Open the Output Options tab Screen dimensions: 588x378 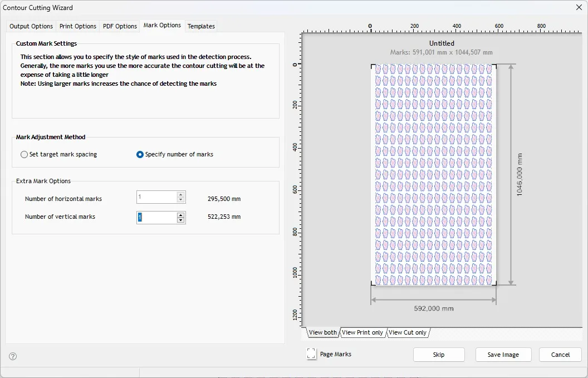click(31, 26)
